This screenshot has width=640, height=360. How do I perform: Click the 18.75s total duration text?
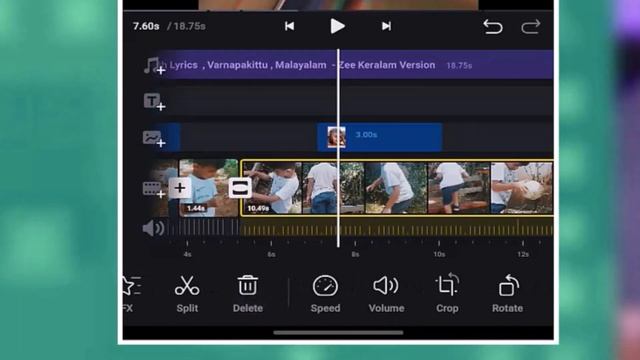[x=189, y=26]
